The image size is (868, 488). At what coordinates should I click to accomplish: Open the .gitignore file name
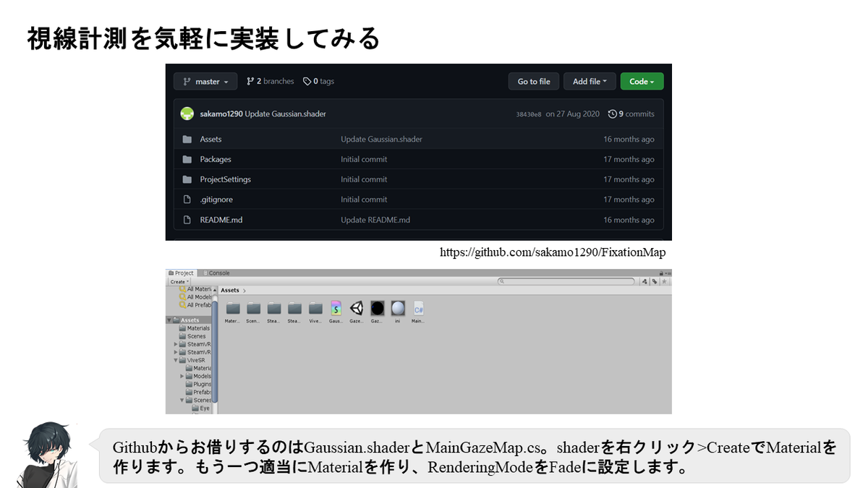click(216, 200)
